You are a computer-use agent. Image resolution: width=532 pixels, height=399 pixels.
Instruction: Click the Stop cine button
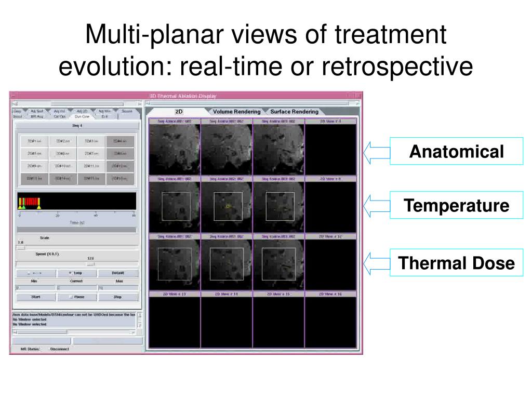(118, 297)
